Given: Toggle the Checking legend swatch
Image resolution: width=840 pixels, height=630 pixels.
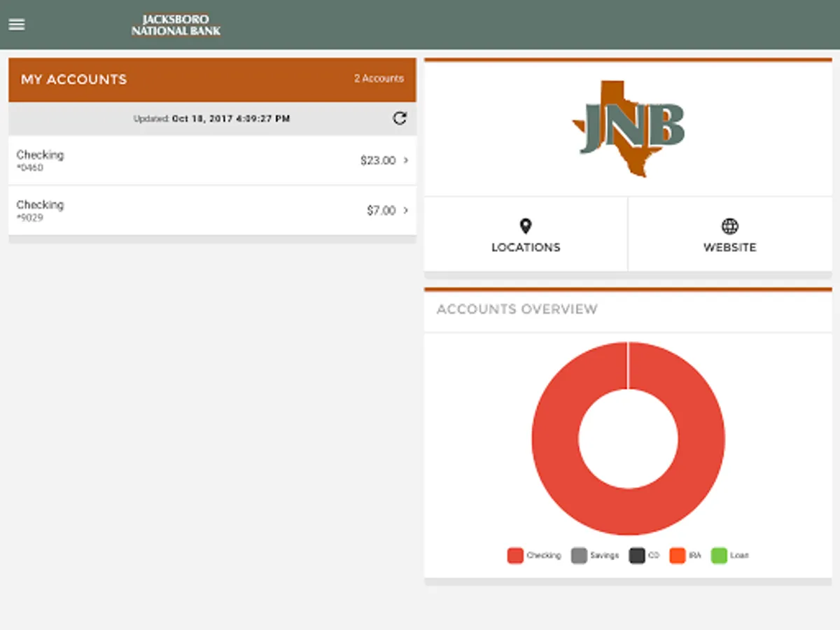Looking at the screenshot, I should (516, 556).
